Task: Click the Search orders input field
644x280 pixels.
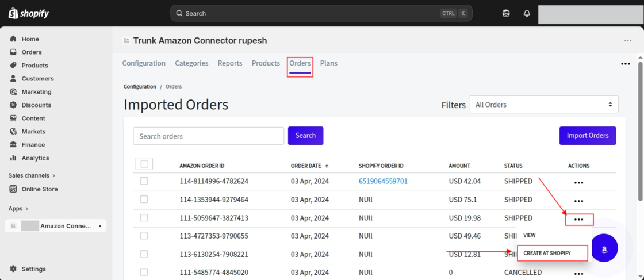Action: pyautogui.click(x=208, y=136)
